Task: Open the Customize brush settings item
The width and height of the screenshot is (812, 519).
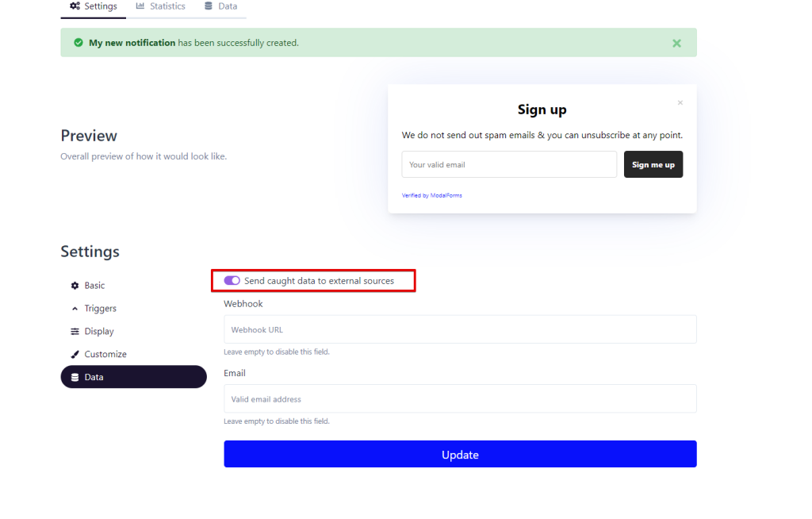Action: pyautogui.click(x=105, y=355)
